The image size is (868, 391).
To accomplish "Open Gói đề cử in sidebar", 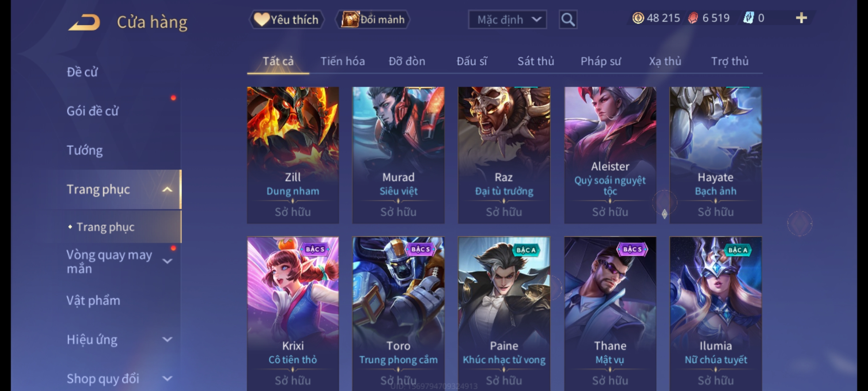I will click(x=92, y=111).
